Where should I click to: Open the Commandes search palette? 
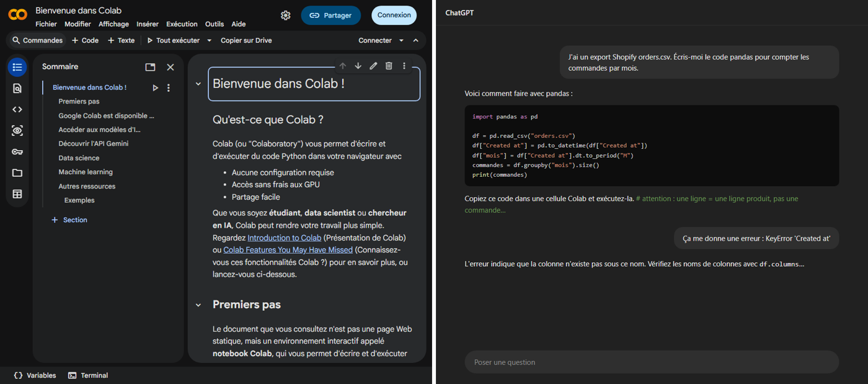pyautogui.click(x=37, y=40)
